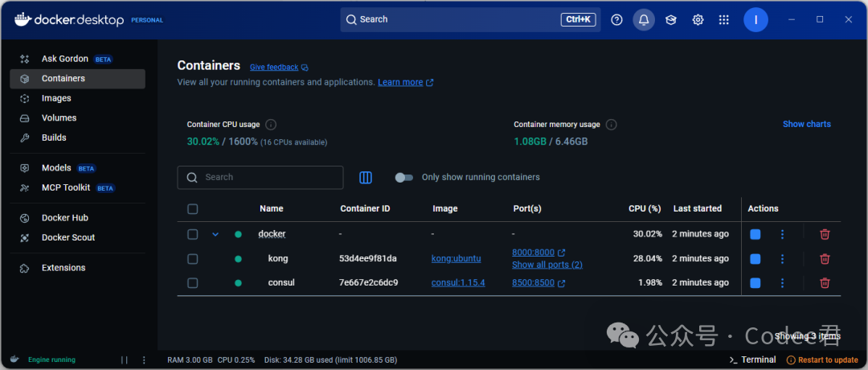Viewport: 868px width, 370px height.
Task: Open more actions menu for kong row
Action: (782, 259)
